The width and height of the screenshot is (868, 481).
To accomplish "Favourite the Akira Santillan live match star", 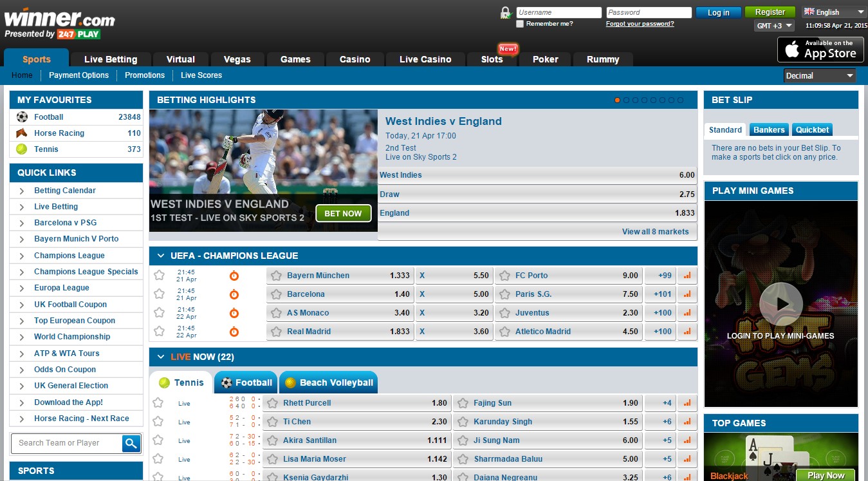I will pyautogui.click(x=158, y=440).
